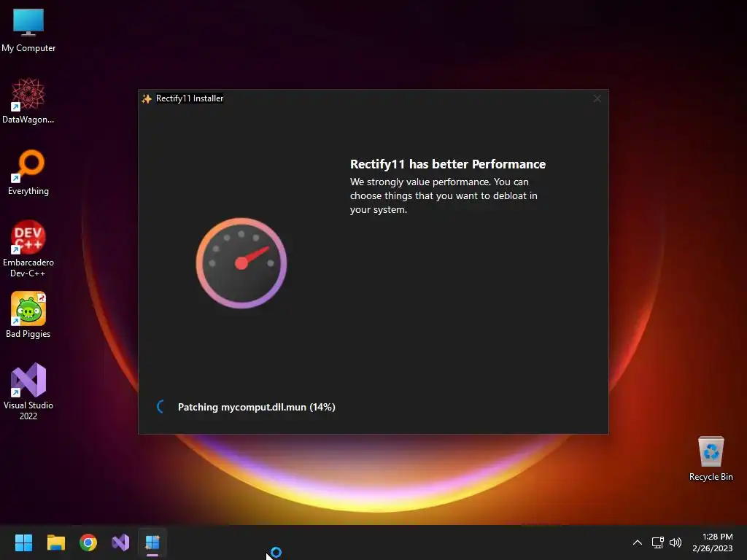Close the Rectify11 Installer window

pos(597,98)
